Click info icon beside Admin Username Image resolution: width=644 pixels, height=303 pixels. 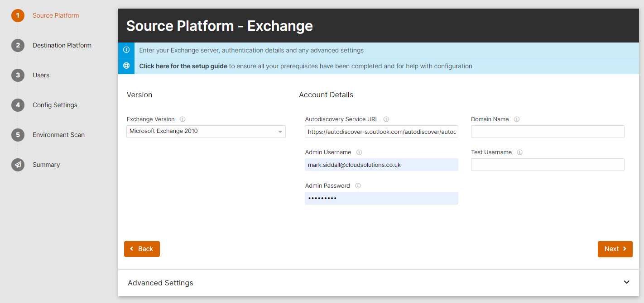click(359, 152)
